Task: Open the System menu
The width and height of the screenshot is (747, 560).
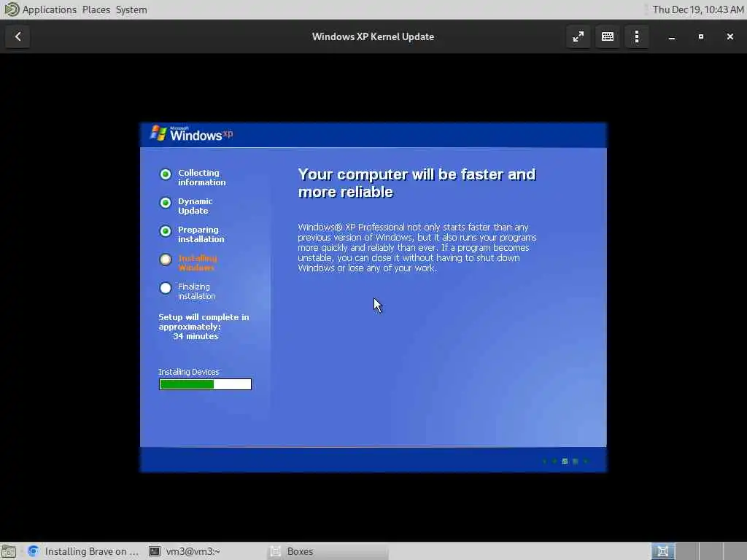Action: pos(131,9)
